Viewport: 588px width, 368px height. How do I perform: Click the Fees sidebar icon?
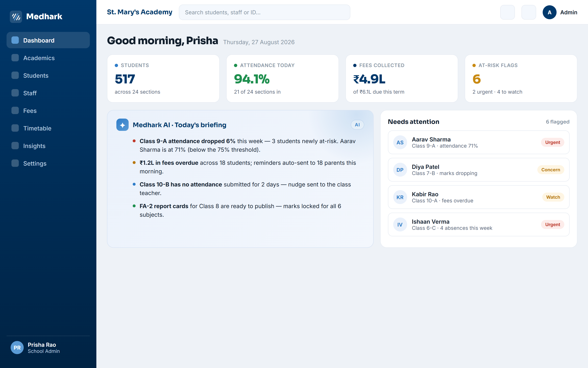(15, 110)
